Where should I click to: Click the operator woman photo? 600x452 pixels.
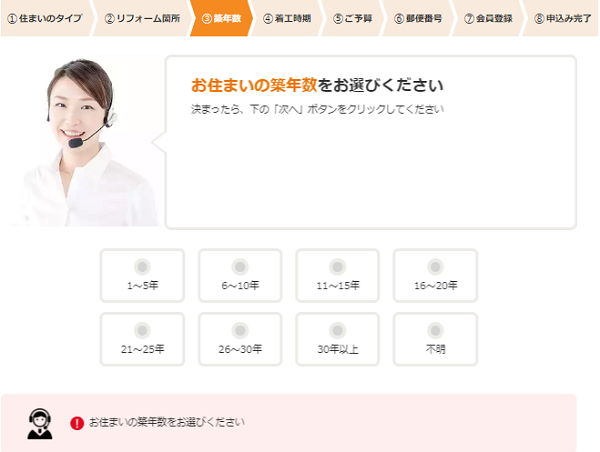tap(84, 142)
